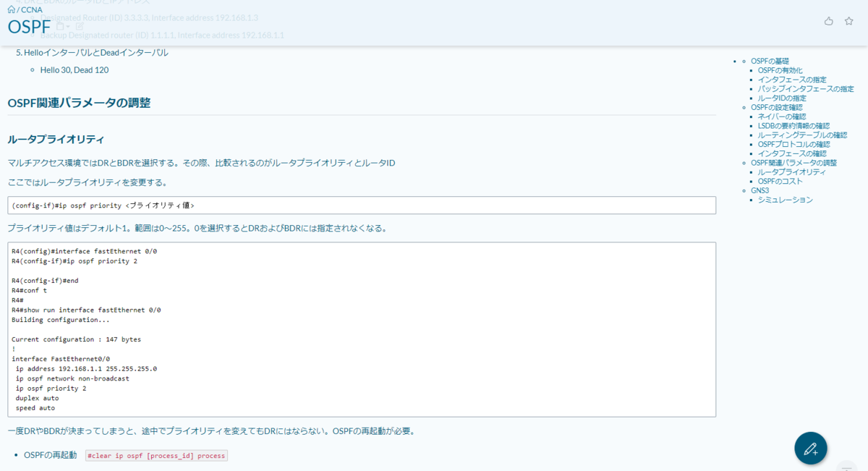Image resolution: width=868 pixels, height=471 pixels.
Task: Click the duplex auto config line
Action: tap(37, 398)
